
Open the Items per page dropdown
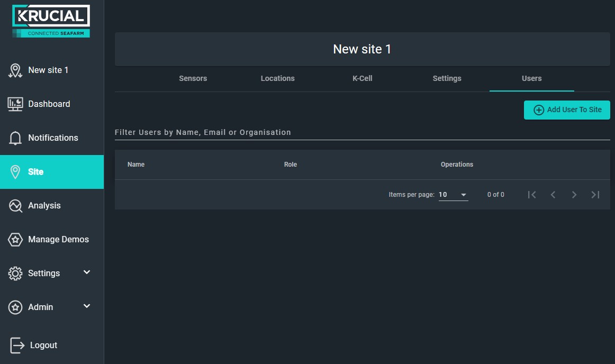(x=453, y=195)
